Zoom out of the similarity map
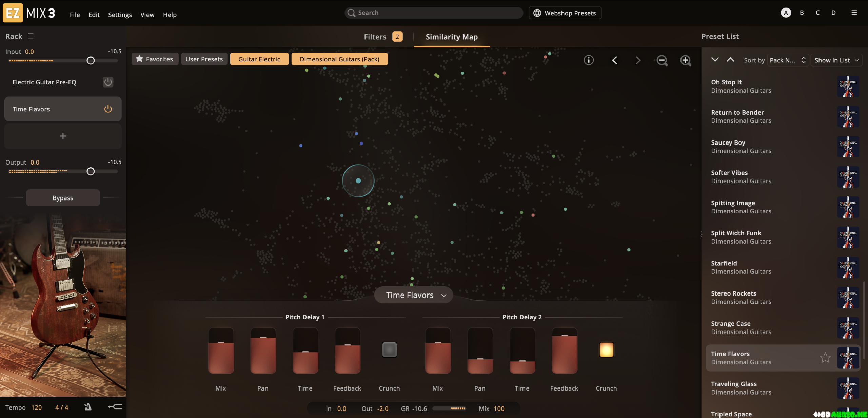The width and height of the screenshot is (868, 418). pos(662,60)
